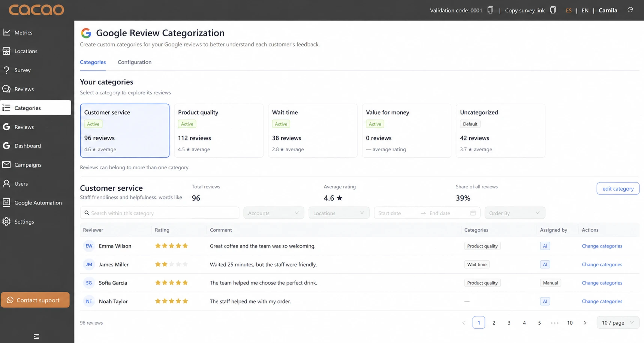Viewport: 644px width, 343px height.
Task: Select the Uncategorized category card
Action: (500, 130)
